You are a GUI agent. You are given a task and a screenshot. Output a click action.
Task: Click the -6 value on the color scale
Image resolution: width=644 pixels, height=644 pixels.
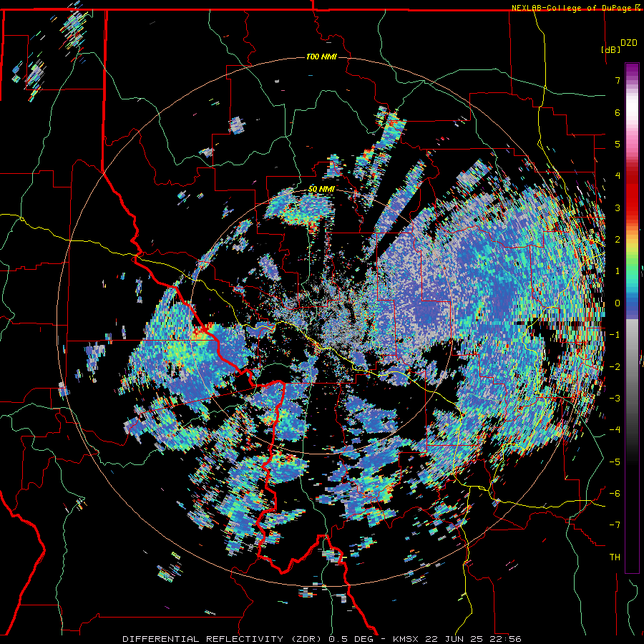[x=615, y=494]
